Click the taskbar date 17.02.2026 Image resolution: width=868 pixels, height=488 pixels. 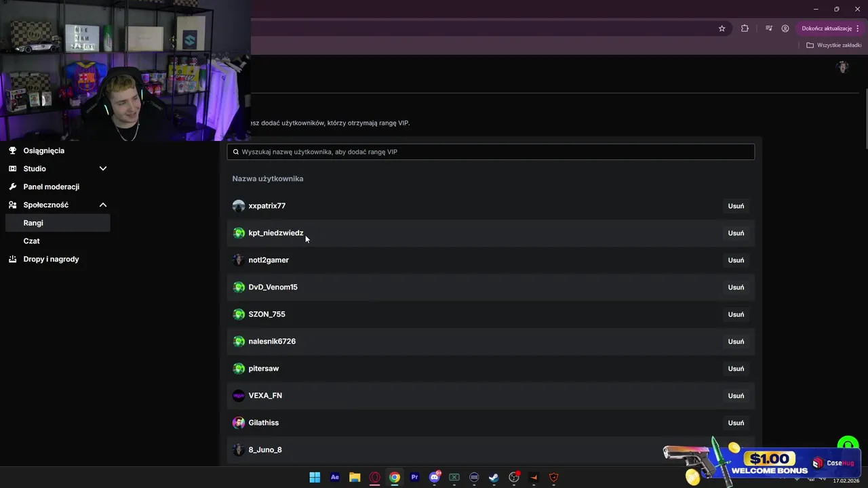pos(846,481)
